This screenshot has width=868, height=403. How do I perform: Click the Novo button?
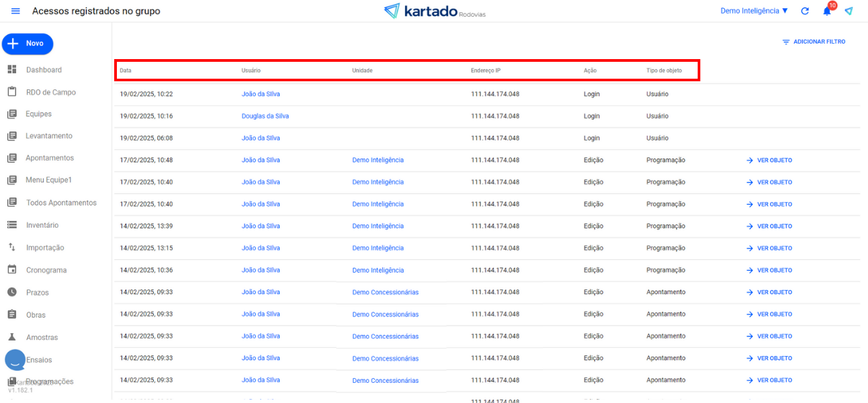(x=28, y=44)
